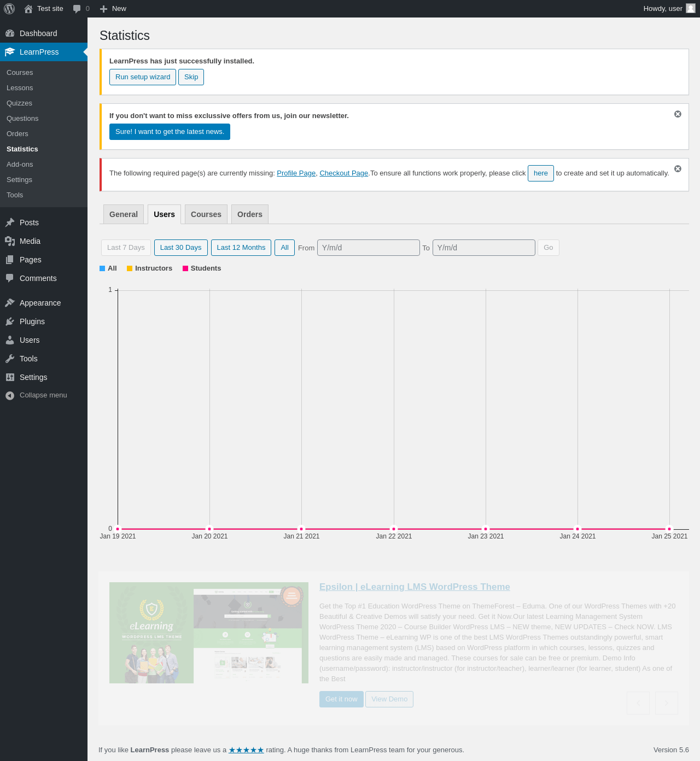
Task: Toggle the Instructors legend swatch
Action: pyautogui.click(x=130, y=268)
